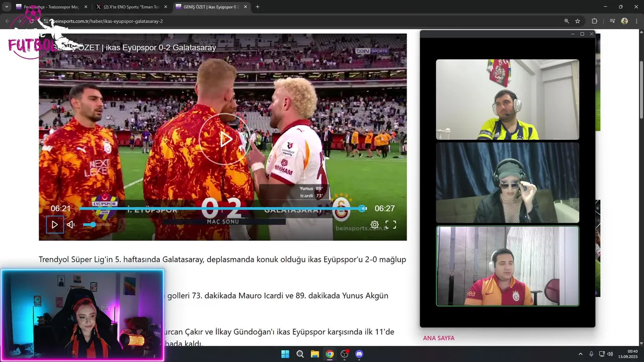This screenshot has height=362, width=644.
Task: Adjust the video volume slider
Action: tap(97, 225)
